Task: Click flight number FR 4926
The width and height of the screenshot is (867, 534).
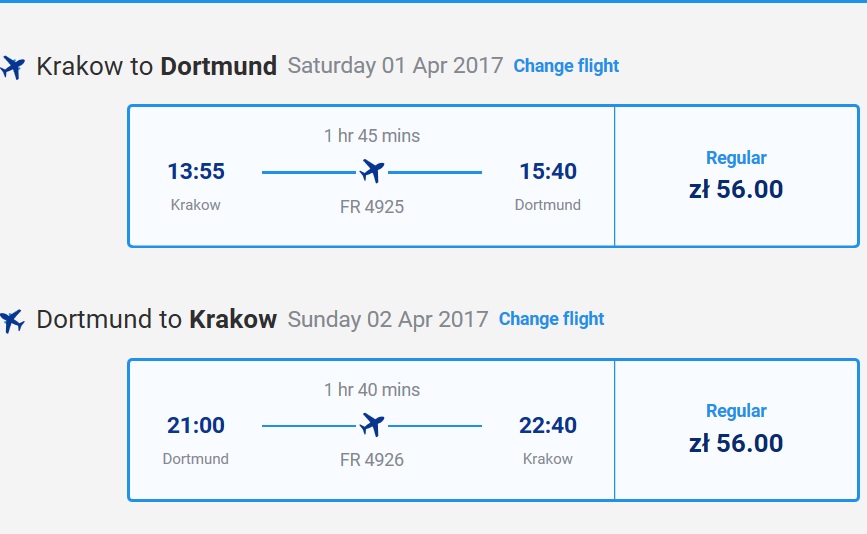Action: tap(372, 460)
